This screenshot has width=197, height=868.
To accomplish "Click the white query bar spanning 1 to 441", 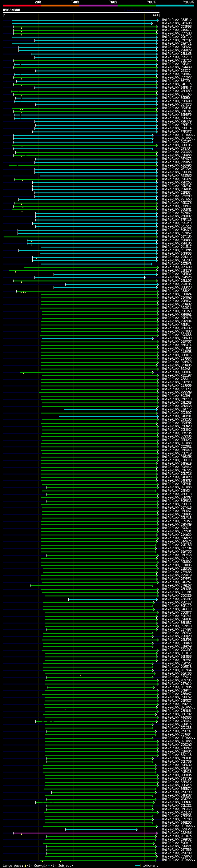I will tap(81, 12).
